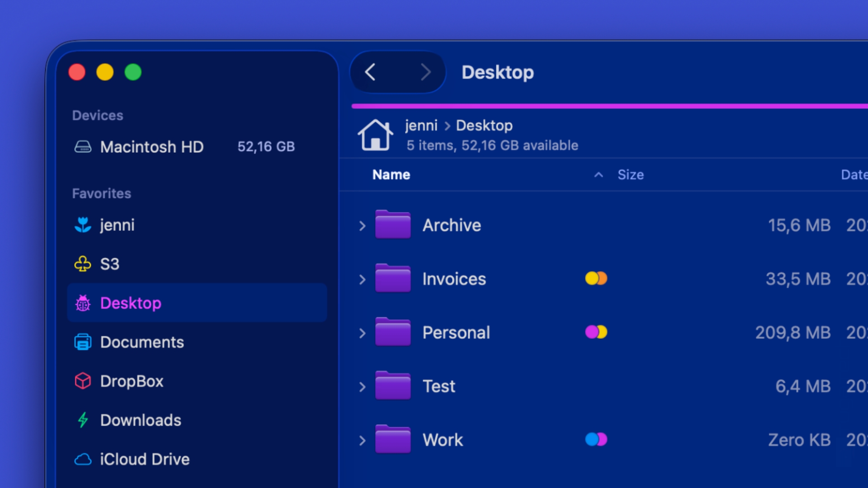The height and width of the screenshot is (488, 868).
Task: Click the back navigation arrow
Action: pyautogui.click(x=370, y=72)
